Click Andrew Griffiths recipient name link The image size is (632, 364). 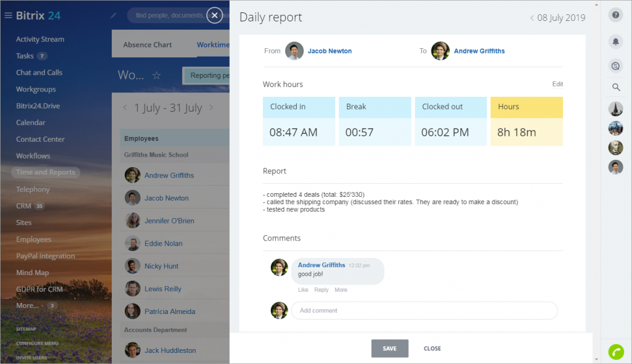[x=479, y=51]
